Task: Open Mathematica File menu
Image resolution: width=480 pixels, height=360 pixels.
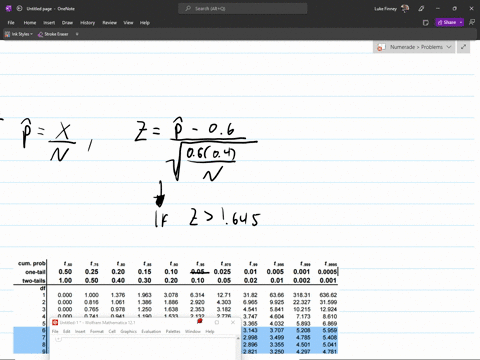Action: point(55,331)
